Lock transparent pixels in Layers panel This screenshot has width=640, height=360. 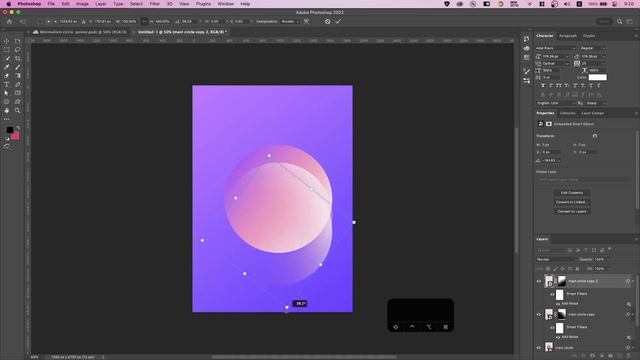(x=548, y=269)
